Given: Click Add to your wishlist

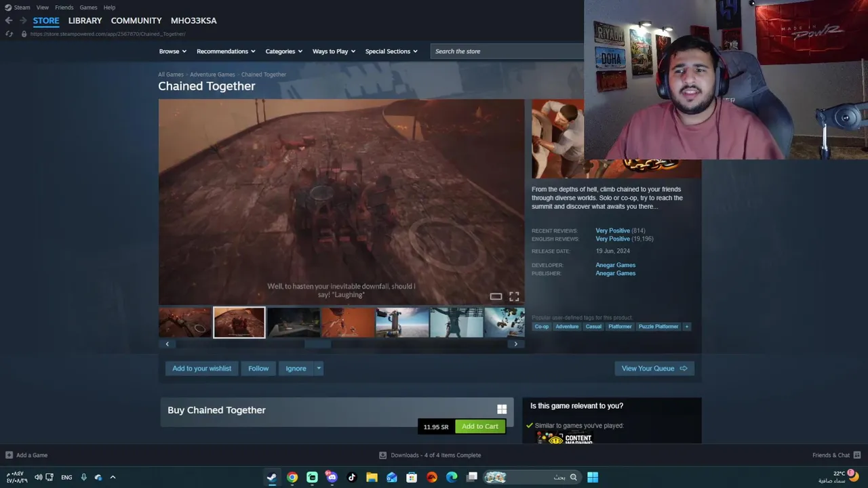Looking at the screenshot, I should [x=201, y=369].
